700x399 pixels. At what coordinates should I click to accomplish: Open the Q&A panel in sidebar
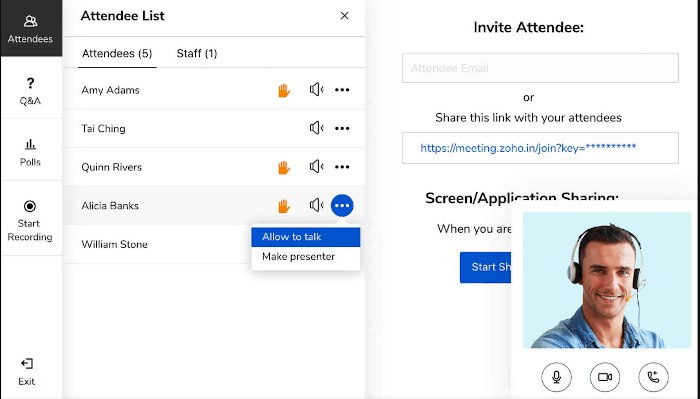click(x=30, y=91)
